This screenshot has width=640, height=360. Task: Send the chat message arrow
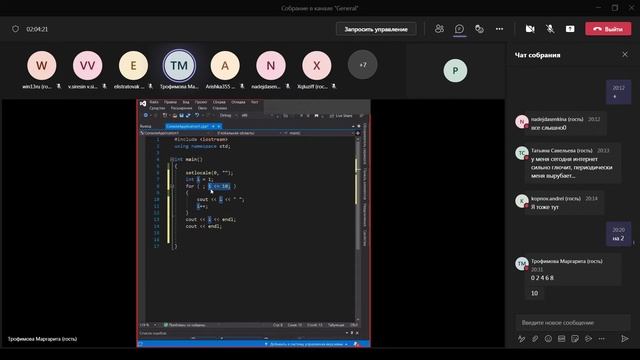[624, 338]
